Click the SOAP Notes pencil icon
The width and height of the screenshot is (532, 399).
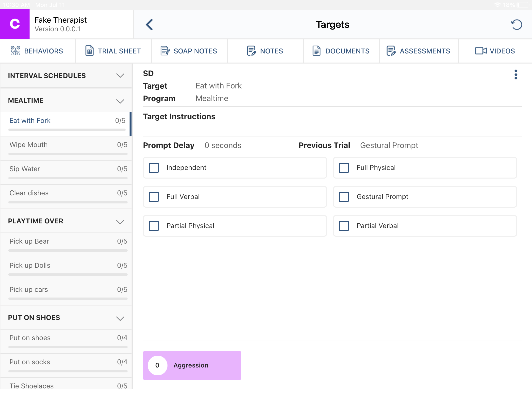[165, 51]
